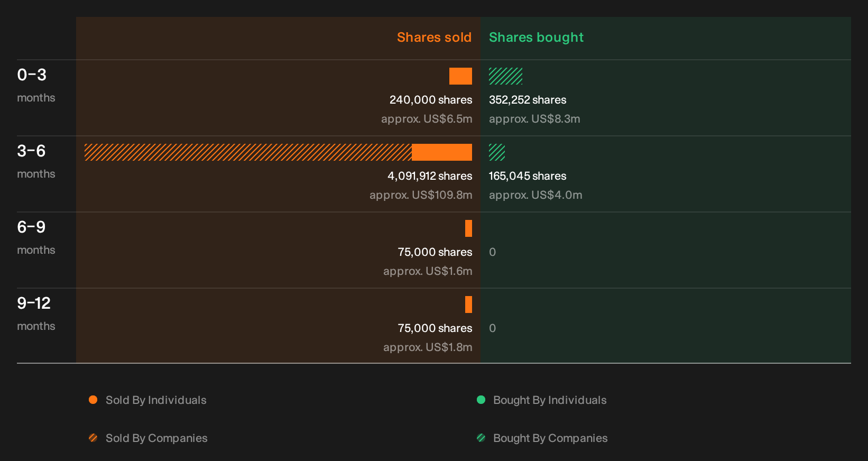Image resolution: width=868 pixels, height=461 pixels.
Task: Select the hatched orange companies bar for 3-6 months
Action: [248, 152]
